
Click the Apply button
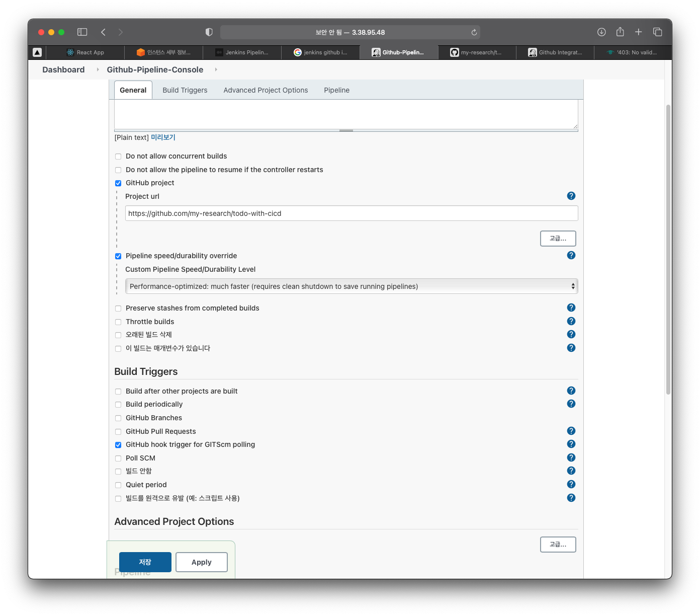(201, 562)
